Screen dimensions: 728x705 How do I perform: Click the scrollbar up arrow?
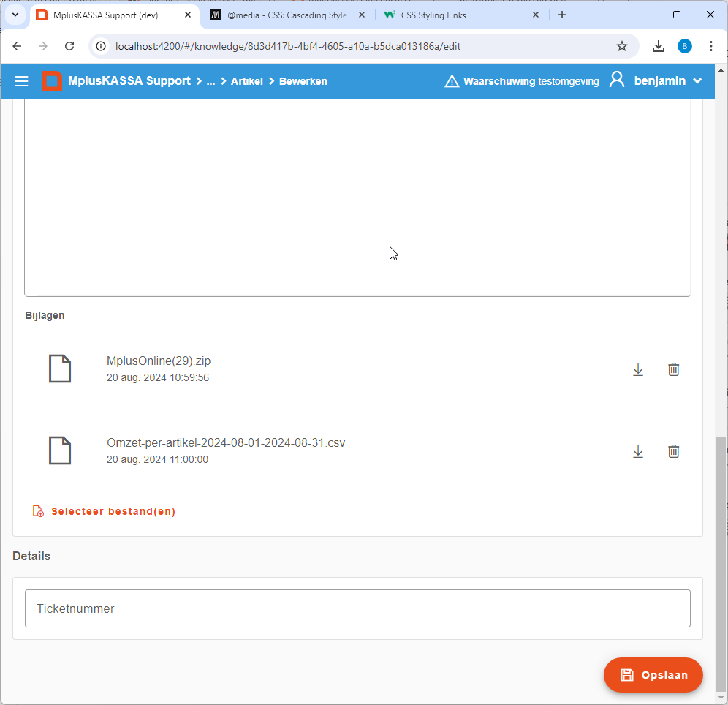[x=720, y=70]
